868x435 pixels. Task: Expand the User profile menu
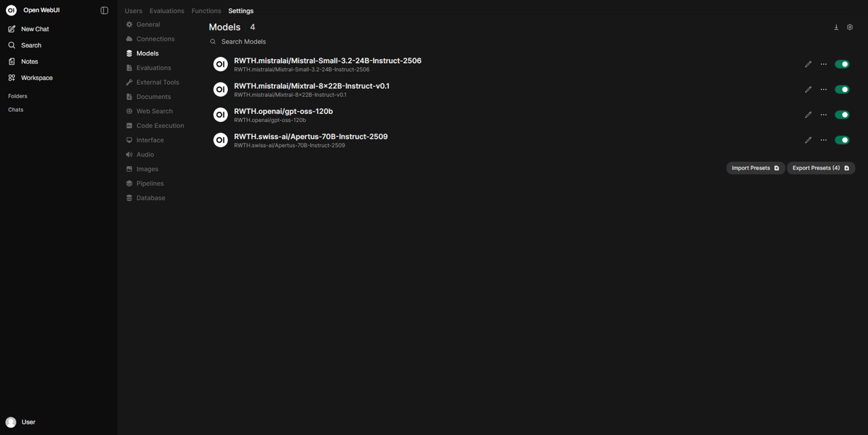(20, 422)
